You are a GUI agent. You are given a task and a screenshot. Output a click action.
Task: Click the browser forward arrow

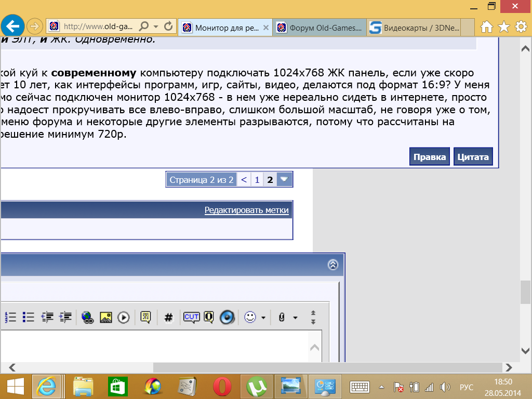34,26
